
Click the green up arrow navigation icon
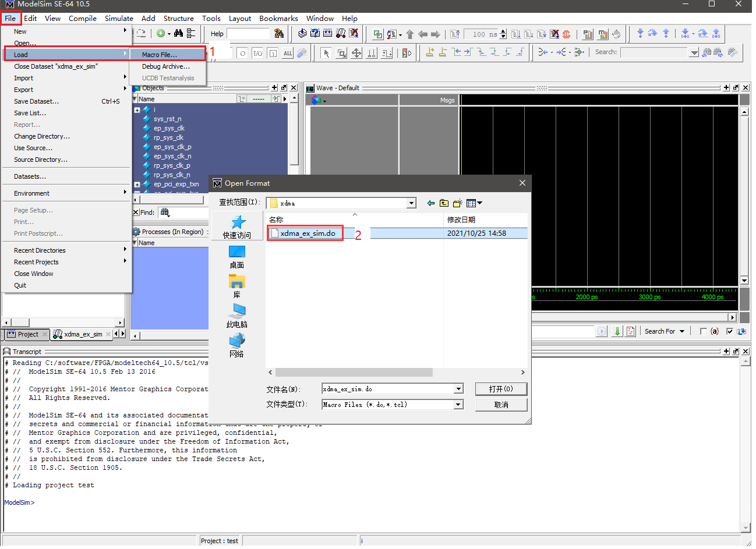click(x=410, y=34)
